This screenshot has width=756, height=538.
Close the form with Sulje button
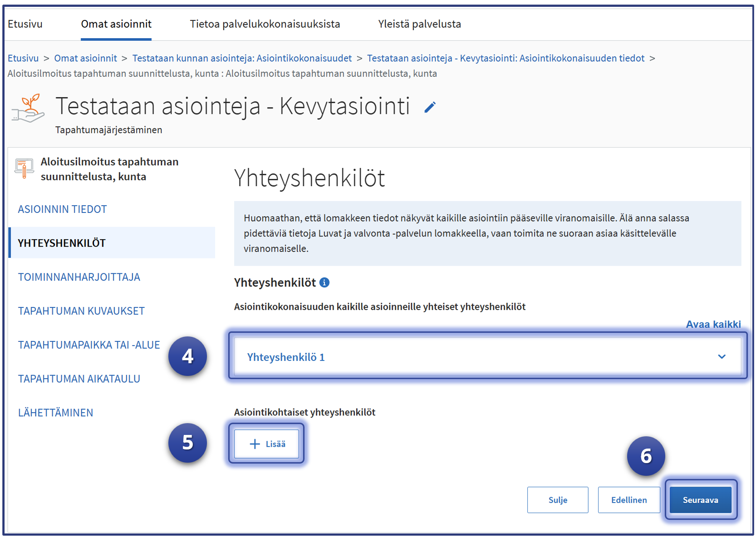[558, 500]
